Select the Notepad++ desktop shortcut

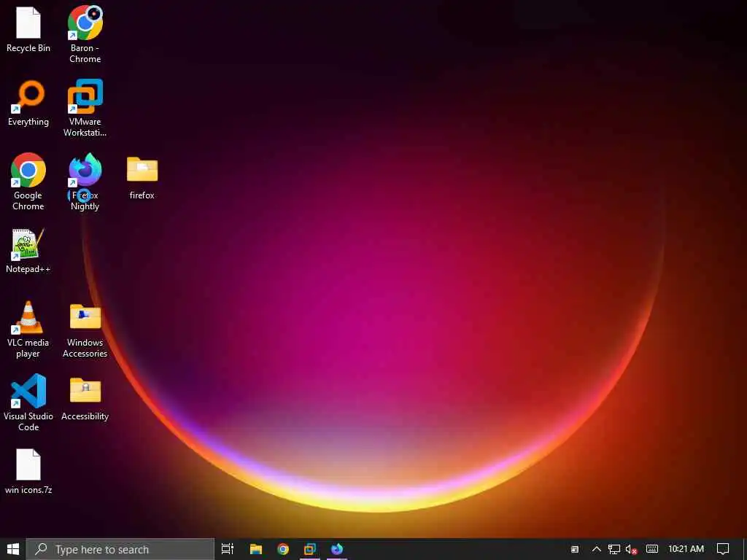click(x=28, y=251)
